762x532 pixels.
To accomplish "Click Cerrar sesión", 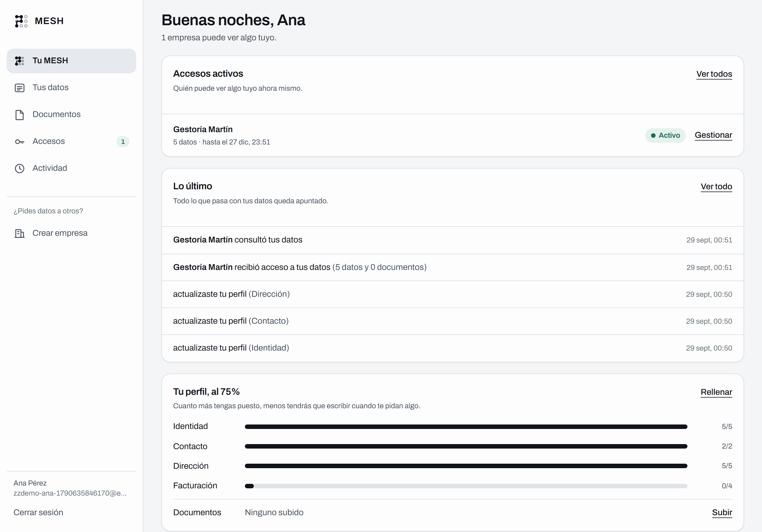I will click(x=38, y=512).
